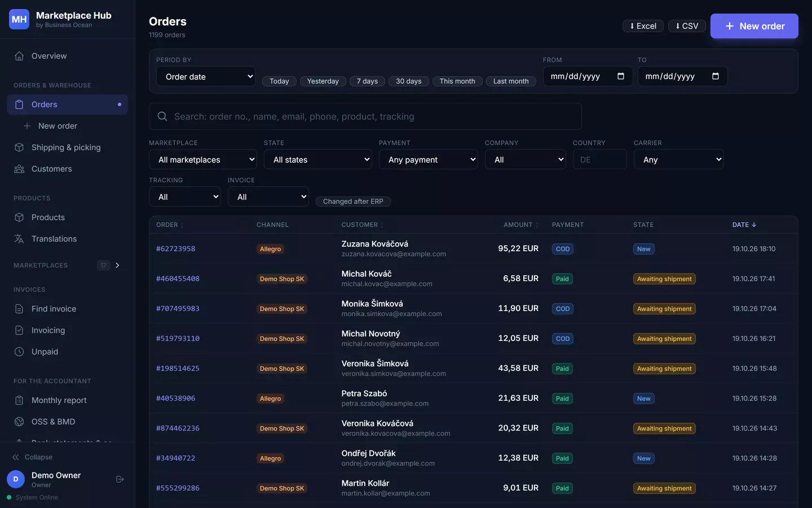The image size is (812, 508).
Task: Sort the table by Date column
Action: tap(744, 225)
